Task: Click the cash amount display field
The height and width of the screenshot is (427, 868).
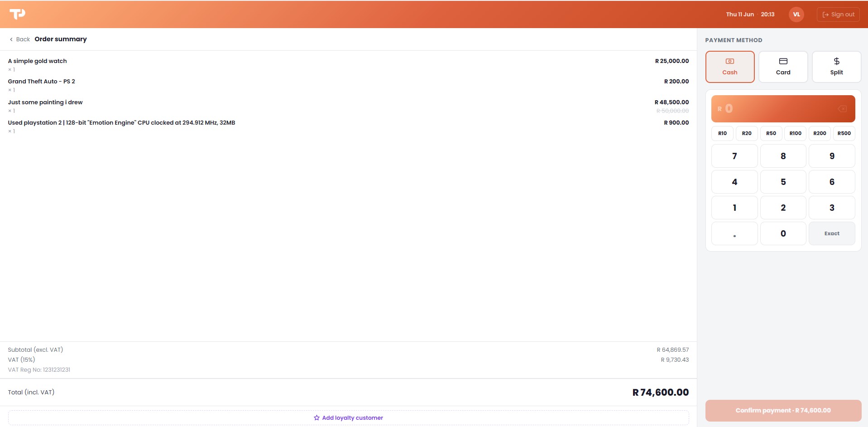Action: coord(783,109)
